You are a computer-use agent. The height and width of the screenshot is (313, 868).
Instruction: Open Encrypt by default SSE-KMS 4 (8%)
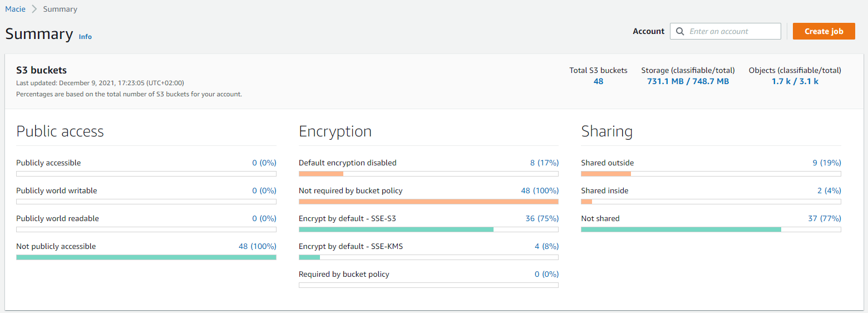(x=546, y=246)
